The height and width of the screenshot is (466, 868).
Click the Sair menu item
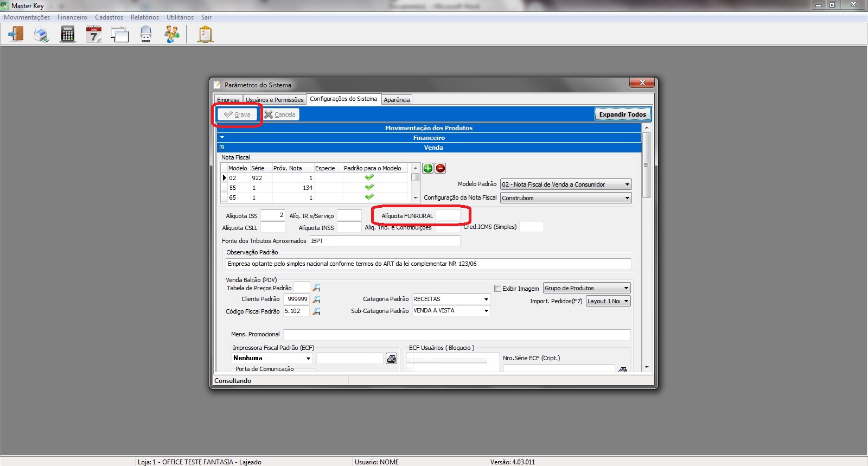[206, 17]
